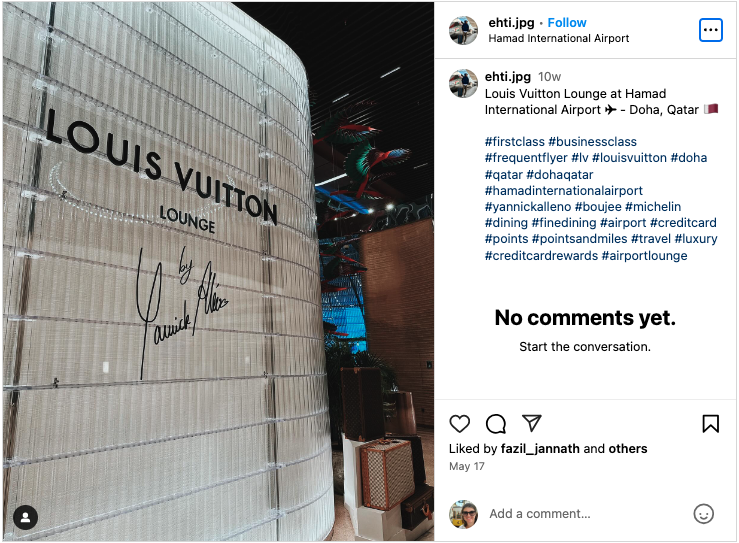Share the post with the paper plane icon
The height and width of the screenshot is (543, 739).
[532, 423]
